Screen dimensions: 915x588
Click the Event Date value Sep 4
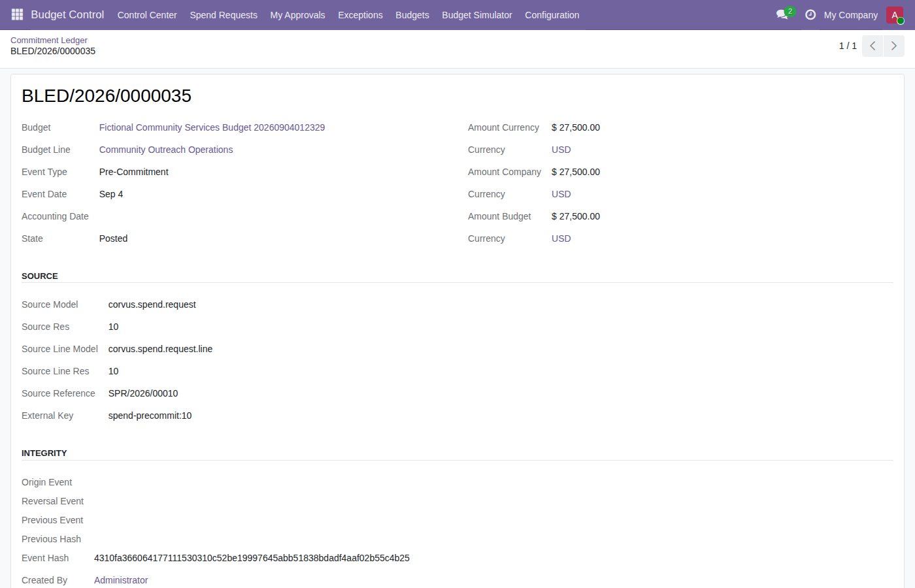click(111, 194)
